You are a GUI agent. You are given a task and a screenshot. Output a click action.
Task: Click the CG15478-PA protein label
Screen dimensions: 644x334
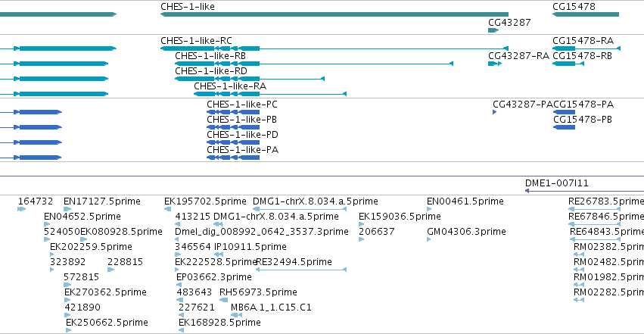click(583, 105)
